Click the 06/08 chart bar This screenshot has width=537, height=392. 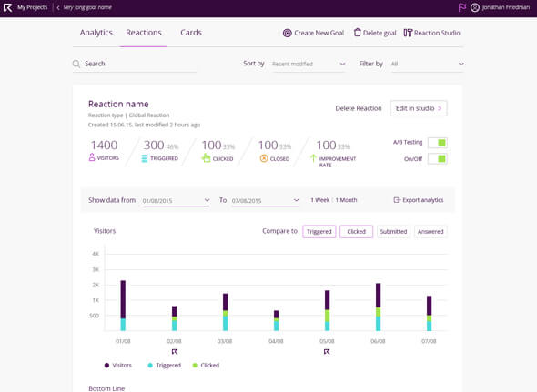[x=378, y=307]
